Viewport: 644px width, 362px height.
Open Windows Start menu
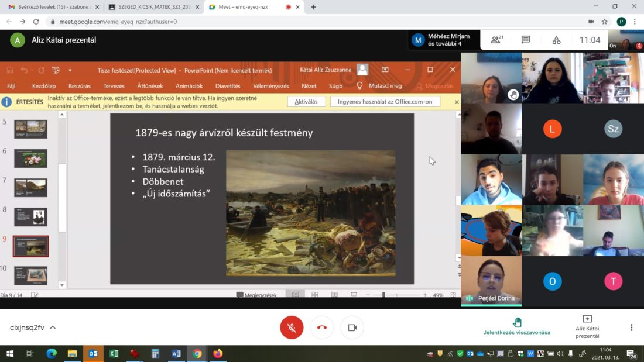coord(10,353)
